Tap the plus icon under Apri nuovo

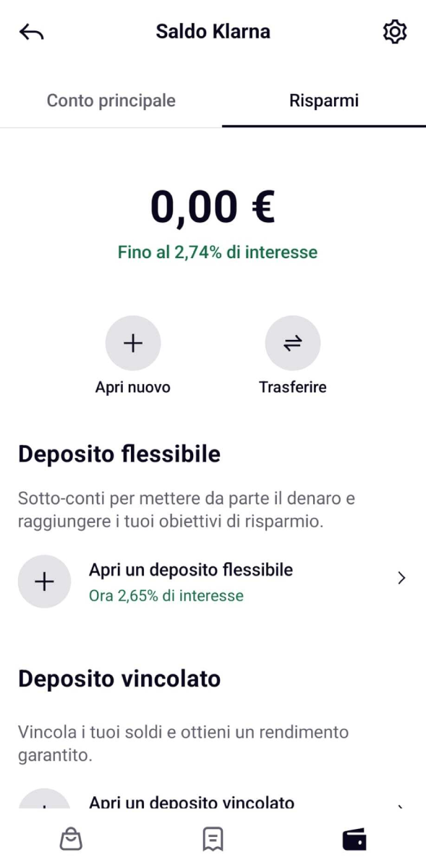tap(133, 343)
